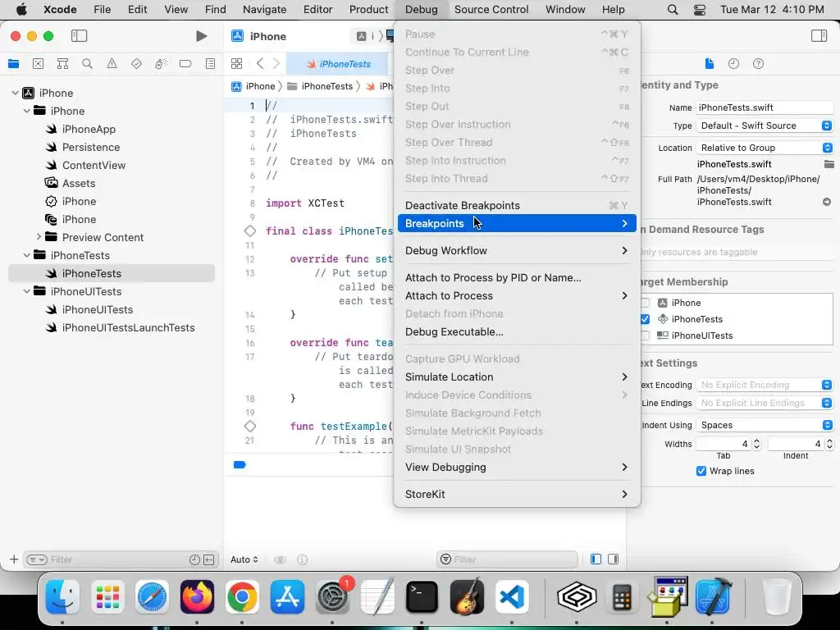Open the Location dropdown Relative to Group

765,148
